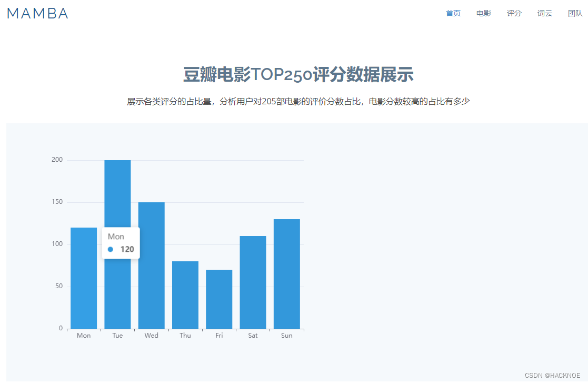This screenshot has height=383, width=588.
Task: Click the x-axis label Sat
Action: 253,336
